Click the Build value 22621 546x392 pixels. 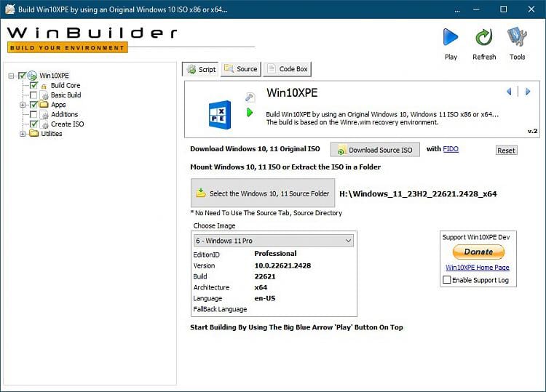click(x=265, y=276)
